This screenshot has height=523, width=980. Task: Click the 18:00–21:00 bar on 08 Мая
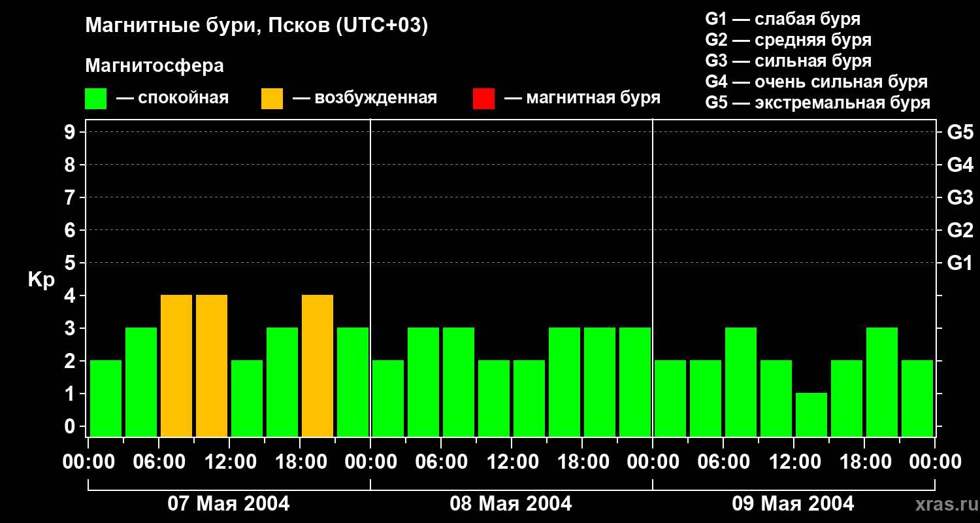[x=600, y=382]
